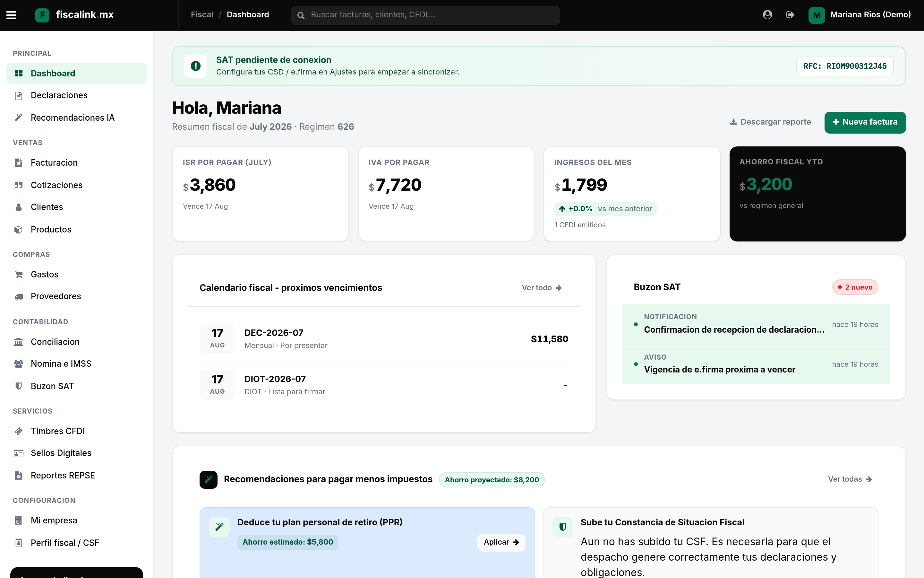Open Conciliacion under Contabilidad
This screenshot has height=578, width=924.
coord(76,342)
